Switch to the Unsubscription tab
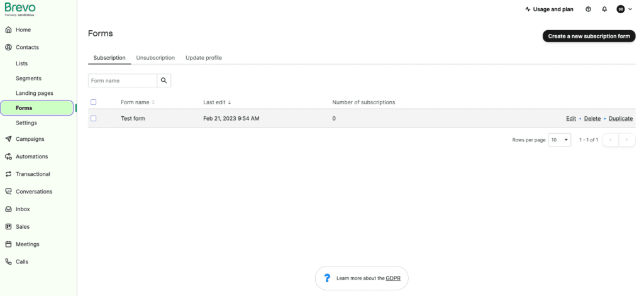 point(155,58)
